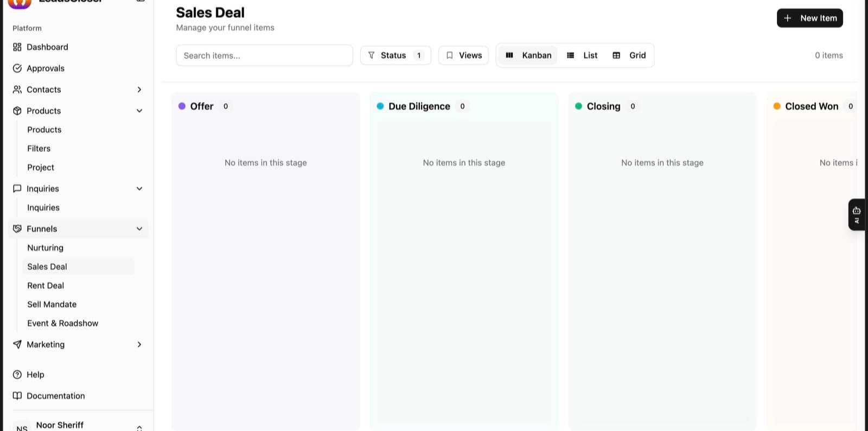The height and width of the screenshot is (431, 868).
Task: Open the Noor Sheriff account menu
Action: click(x=79, y=425)
